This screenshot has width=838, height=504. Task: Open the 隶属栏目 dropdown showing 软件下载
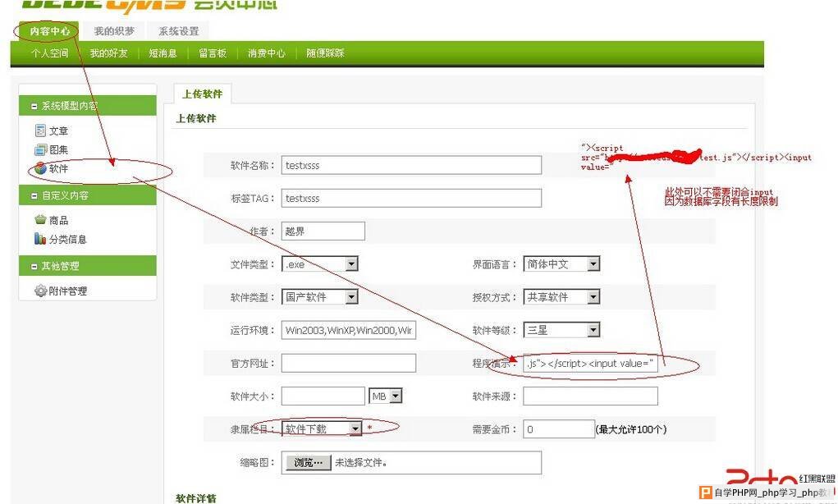322,428
